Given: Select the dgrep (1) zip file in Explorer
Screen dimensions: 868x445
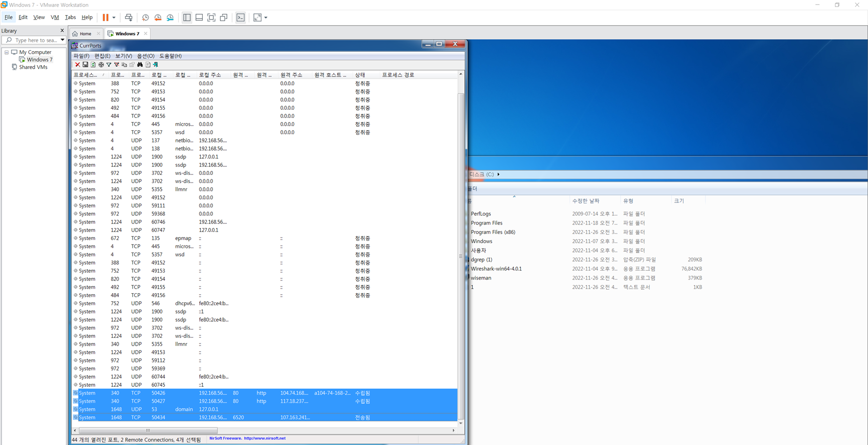Looking at the screenshot, I should [x=481, y=260].
